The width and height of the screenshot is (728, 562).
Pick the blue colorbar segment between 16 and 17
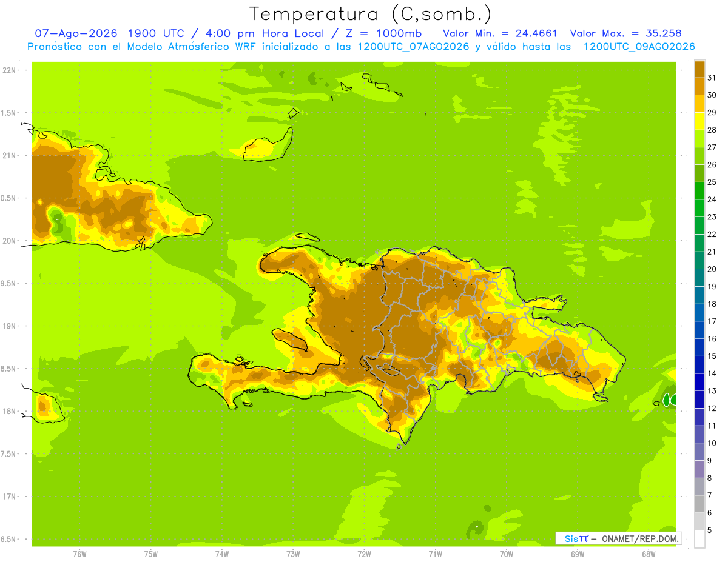coord(699,330)
